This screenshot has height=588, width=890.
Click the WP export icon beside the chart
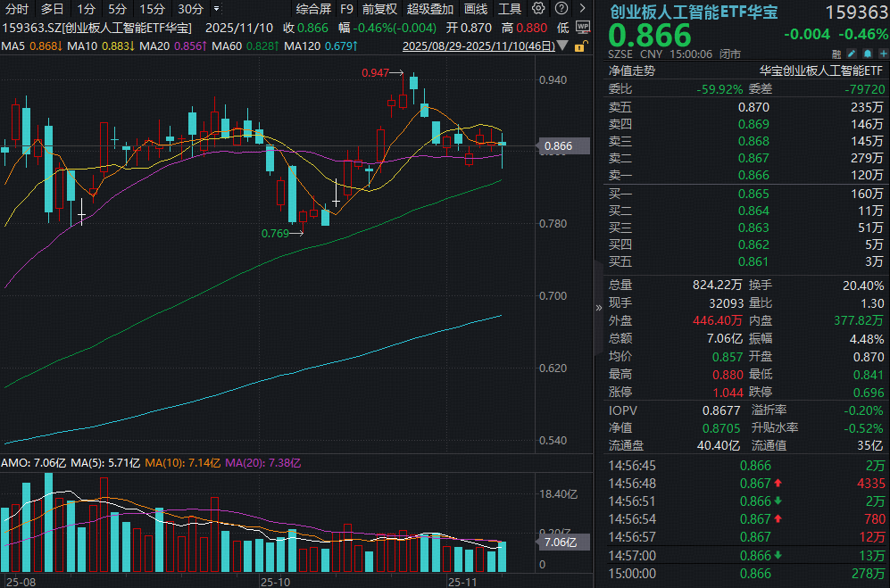tap(582, 28)
